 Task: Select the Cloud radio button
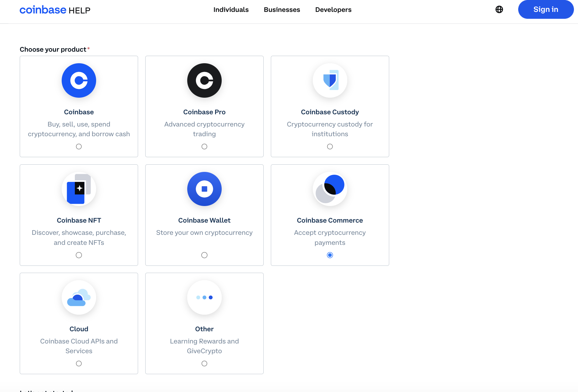[79, 363]
